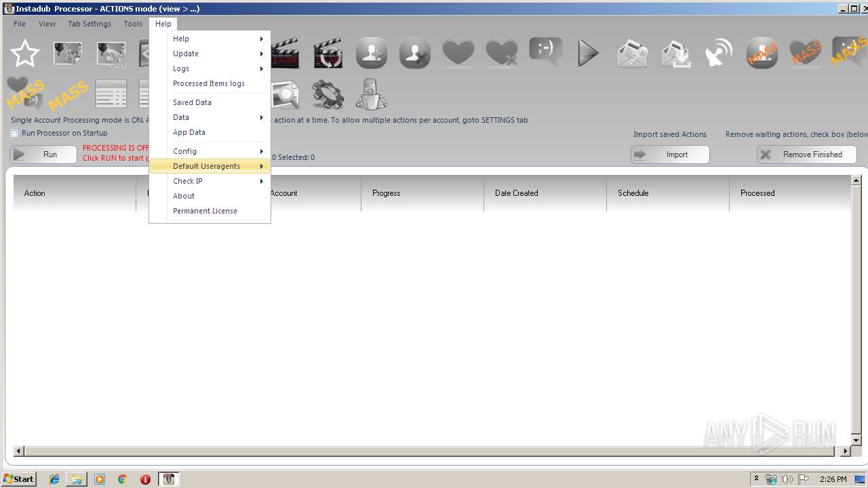Expand the Config submenu
Viewport: 868px width, 488px height.
click(210, 151)
